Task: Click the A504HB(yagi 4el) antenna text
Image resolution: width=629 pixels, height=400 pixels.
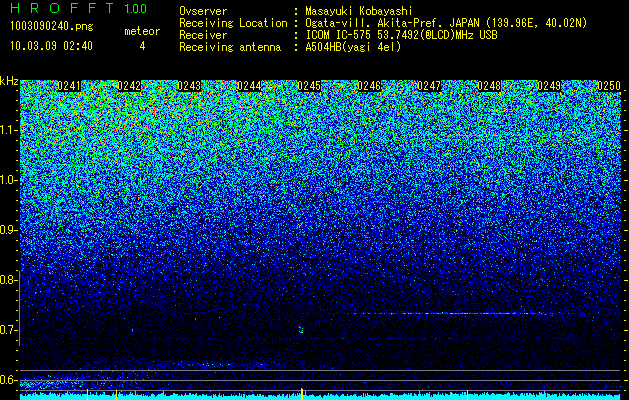Action: 353,47
